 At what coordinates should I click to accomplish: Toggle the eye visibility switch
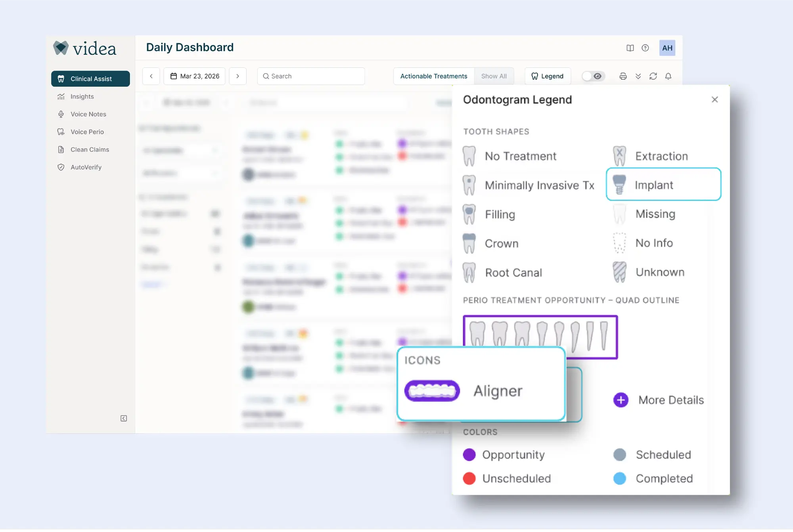coord(593,76)
